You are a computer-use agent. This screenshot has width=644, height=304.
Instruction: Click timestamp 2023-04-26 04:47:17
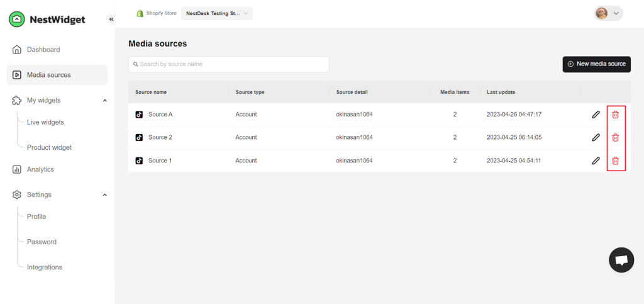[x=514, y=115]
